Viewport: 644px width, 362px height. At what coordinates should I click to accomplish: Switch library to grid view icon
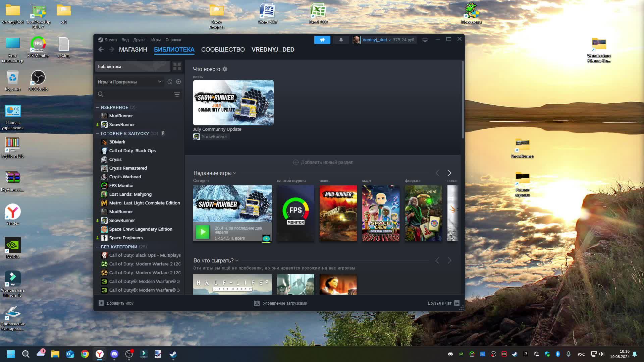(177, 66)
